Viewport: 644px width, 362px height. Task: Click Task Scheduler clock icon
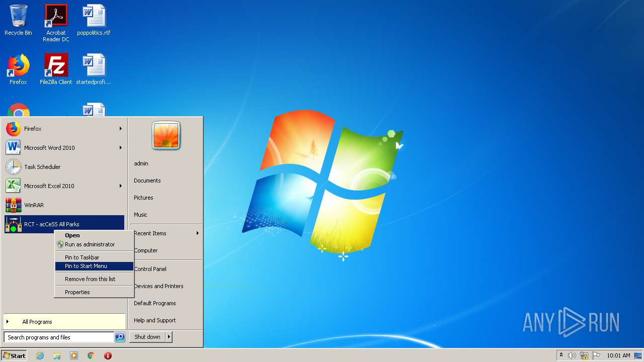[x=14, y=167]
